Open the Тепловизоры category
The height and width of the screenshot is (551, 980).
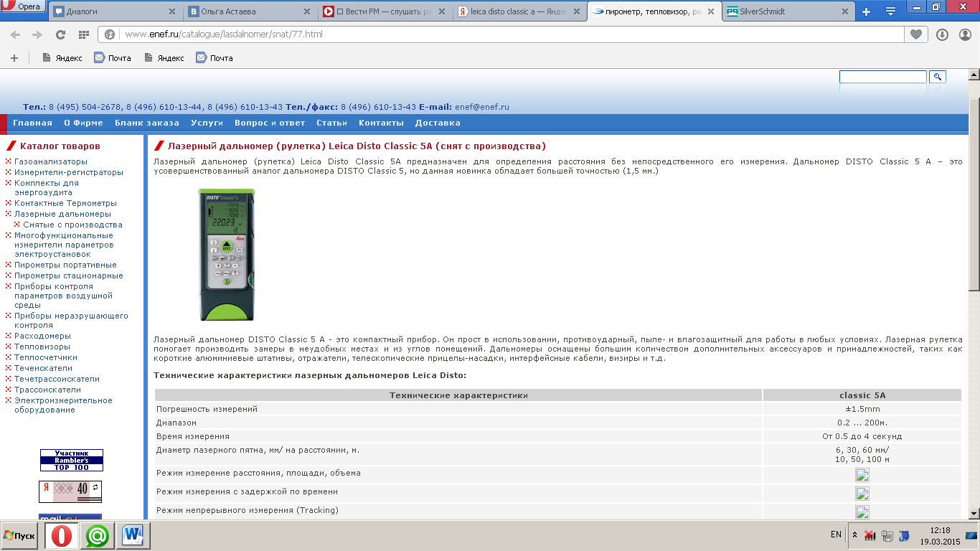click(x=42, y=347)
